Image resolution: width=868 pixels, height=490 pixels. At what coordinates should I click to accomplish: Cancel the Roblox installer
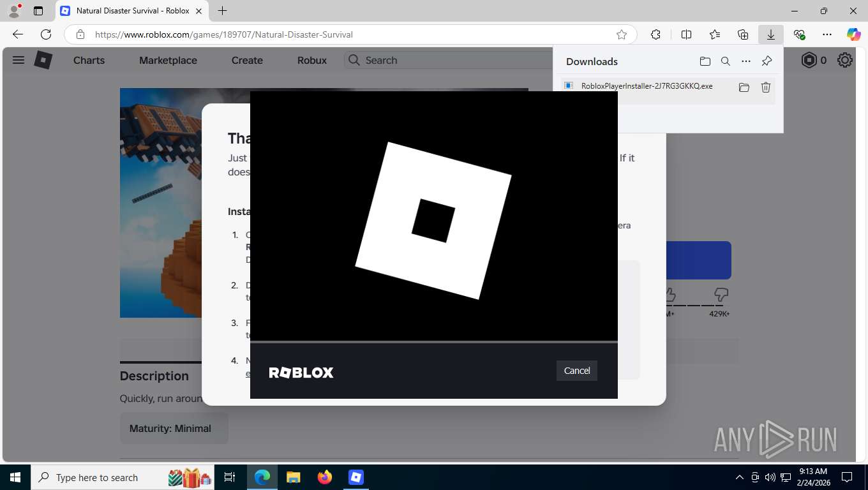577,371
